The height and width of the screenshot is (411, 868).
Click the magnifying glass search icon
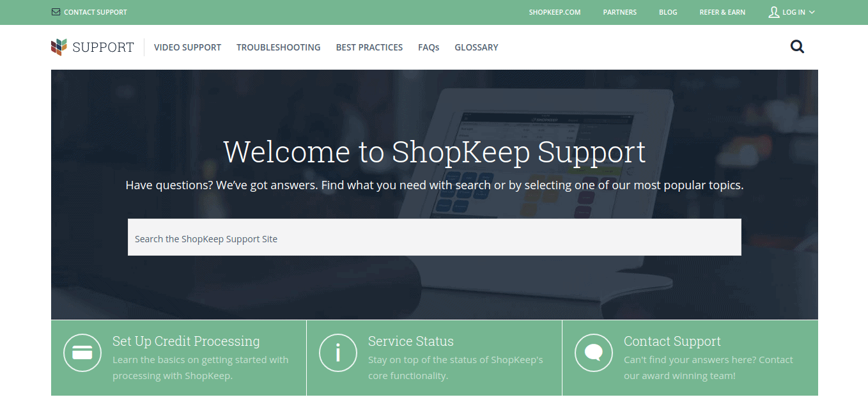click(x=797, y=47)
